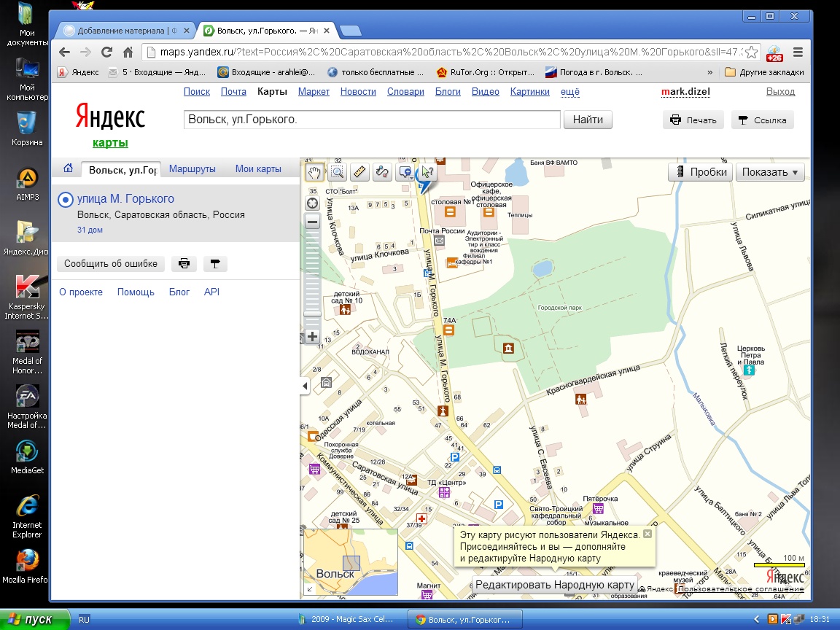Click the Ссылка link button
The image size is (840, 630).
762,120
